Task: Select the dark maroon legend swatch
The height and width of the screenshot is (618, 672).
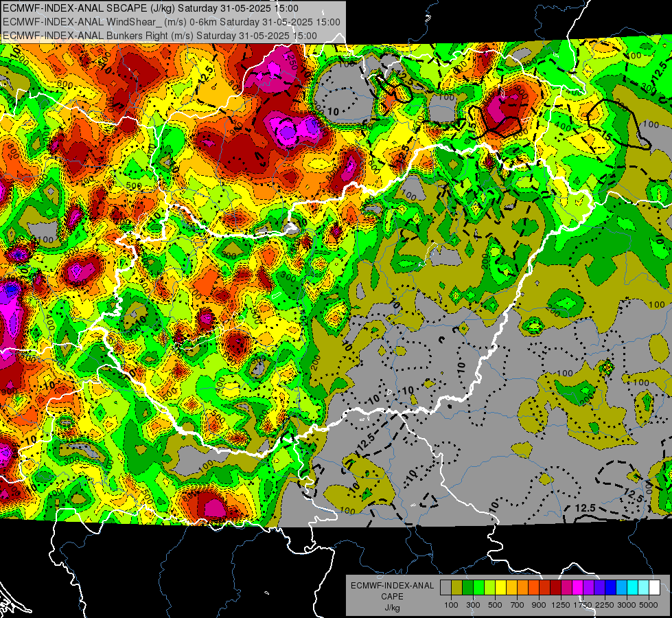Action: 556,588
